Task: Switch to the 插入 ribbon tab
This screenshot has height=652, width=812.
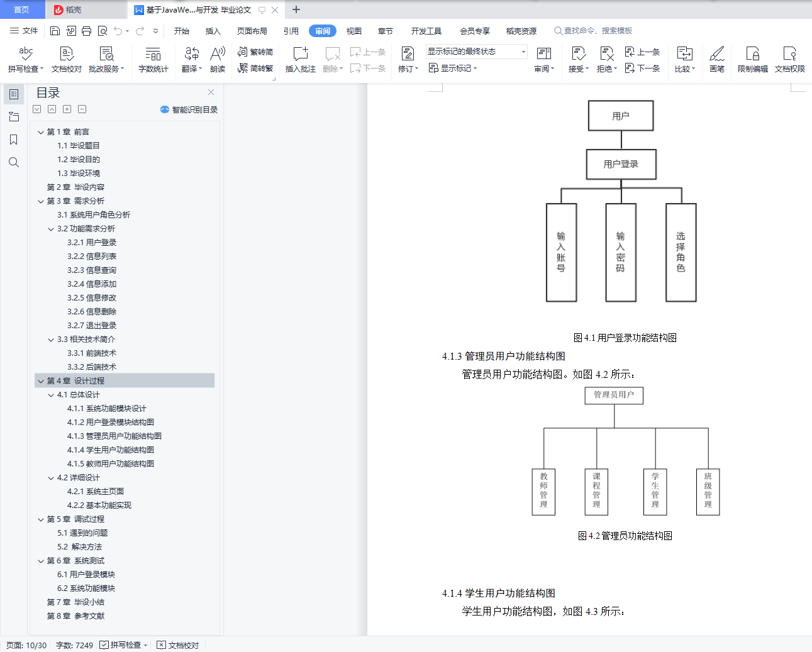Action: pyautogui.click(x=213, y=31)
